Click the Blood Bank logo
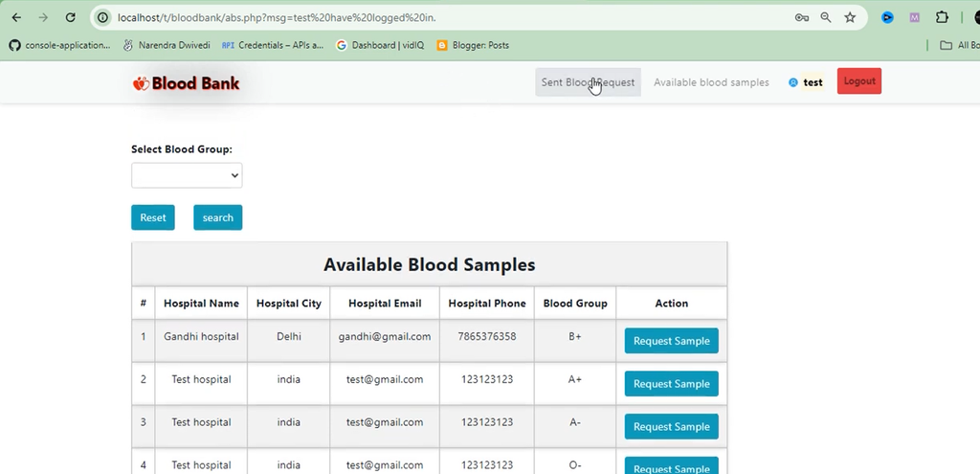The image size is (980, 474). pyautogui.click(x=187, y=83)
